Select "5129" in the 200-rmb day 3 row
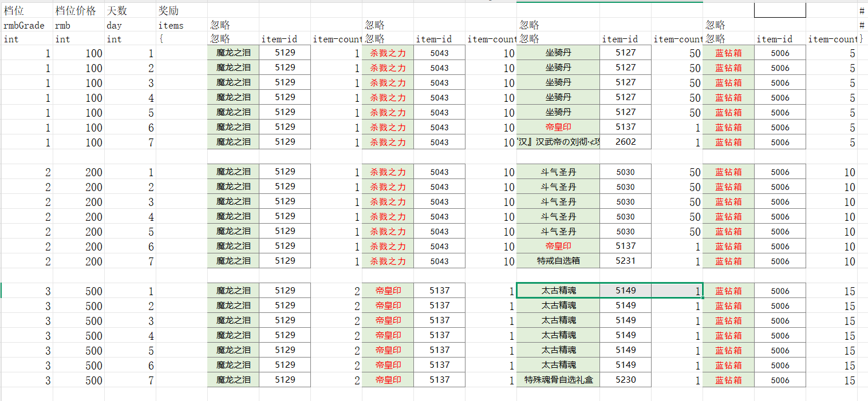Viewport: 868px width, 401px height. 285,201
